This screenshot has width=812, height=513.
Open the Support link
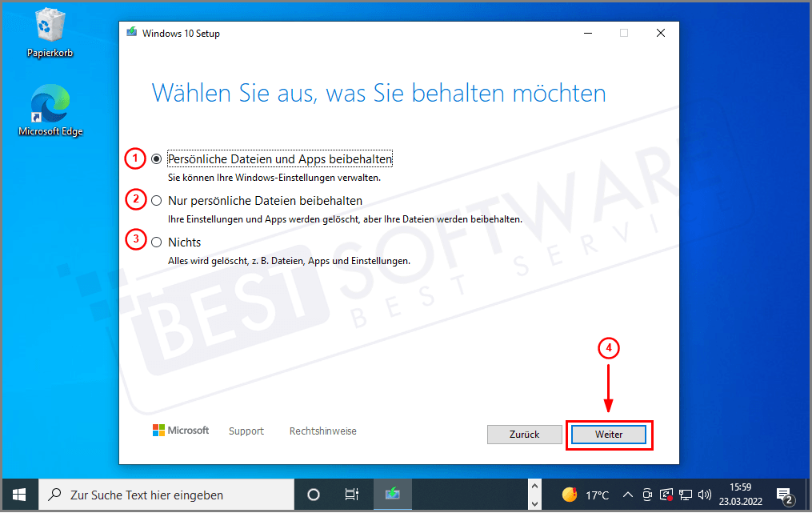tap(246, 431)
